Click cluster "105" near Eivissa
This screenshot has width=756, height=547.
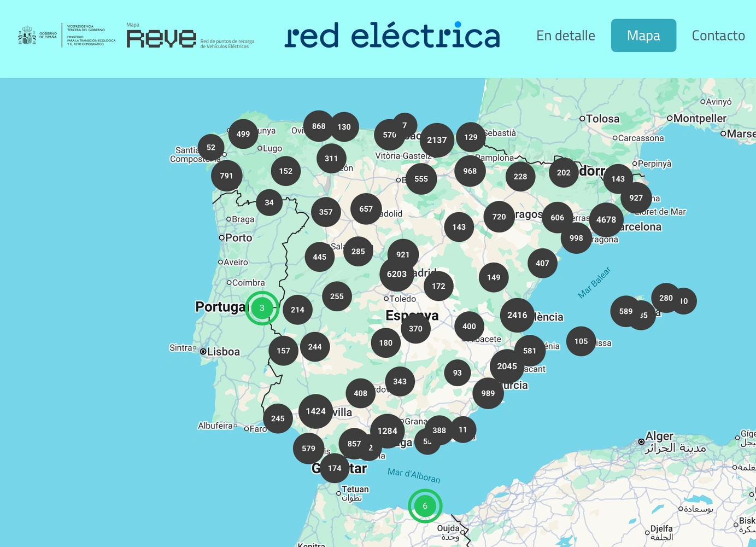(x=581, y=341)
